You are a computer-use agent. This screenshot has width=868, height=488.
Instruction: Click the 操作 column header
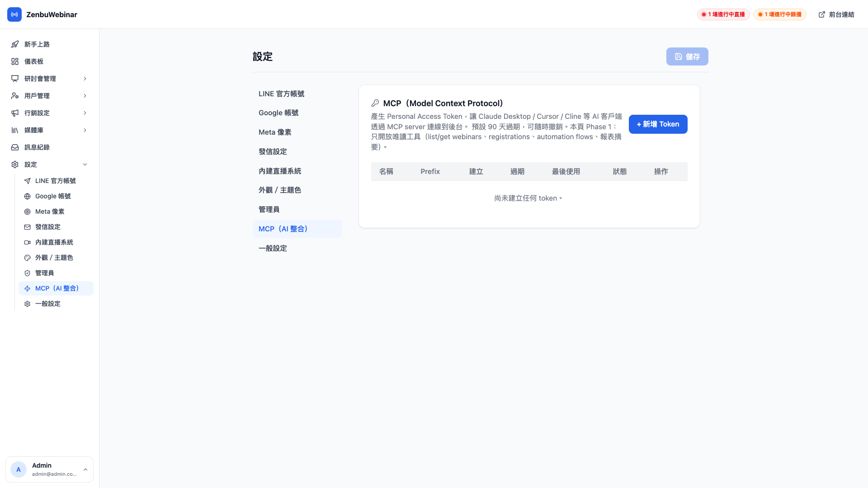[x=660, y=171]
